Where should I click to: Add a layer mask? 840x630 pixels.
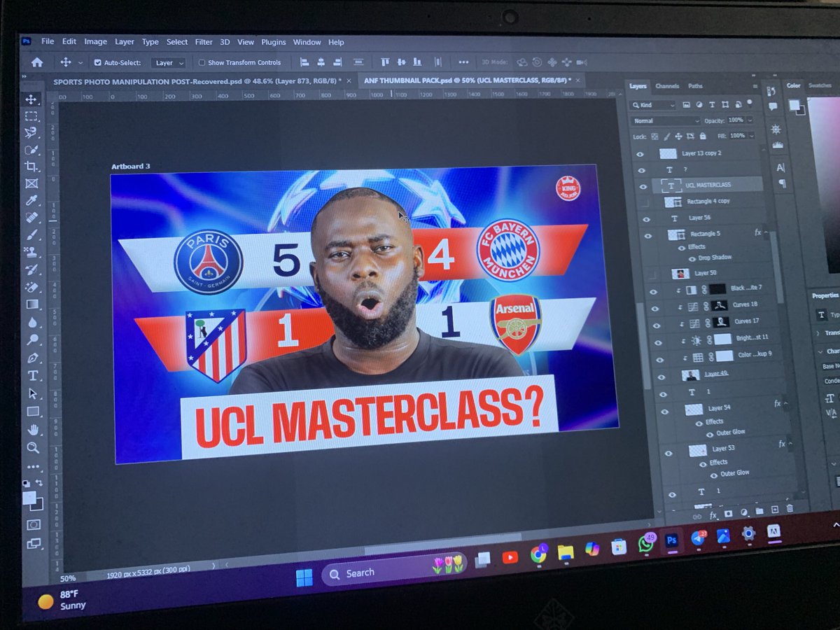pos(728,512)
